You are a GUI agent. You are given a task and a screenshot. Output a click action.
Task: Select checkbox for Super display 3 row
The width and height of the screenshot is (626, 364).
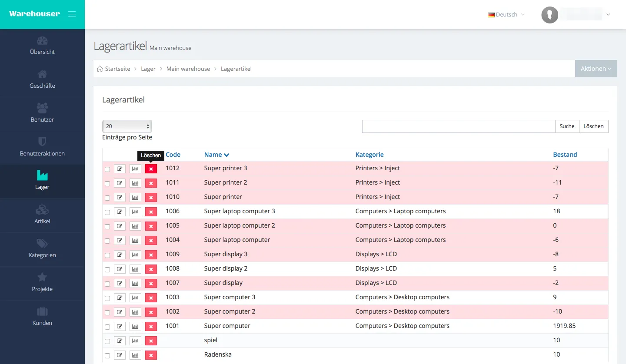[107, 255]
